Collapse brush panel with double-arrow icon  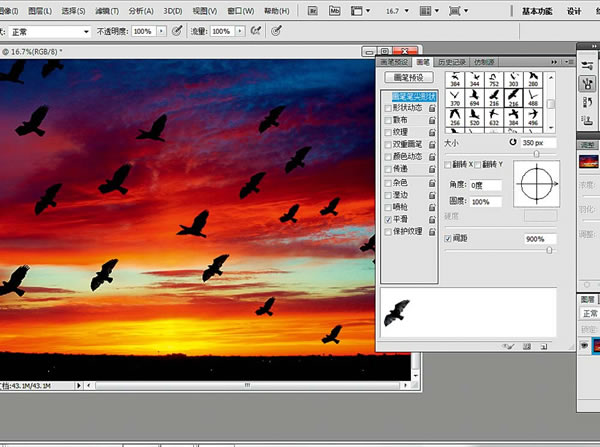tap(554, 62)
